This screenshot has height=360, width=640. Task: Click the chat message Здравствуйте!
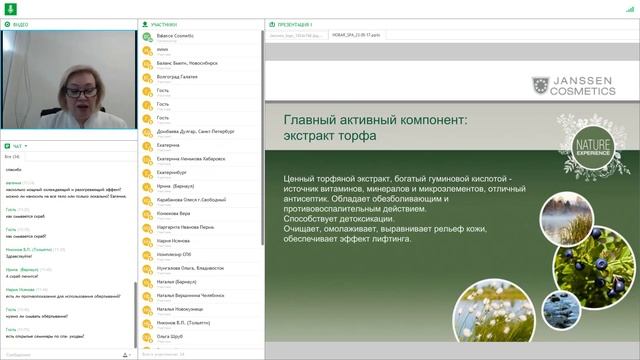tap(19, 256)
